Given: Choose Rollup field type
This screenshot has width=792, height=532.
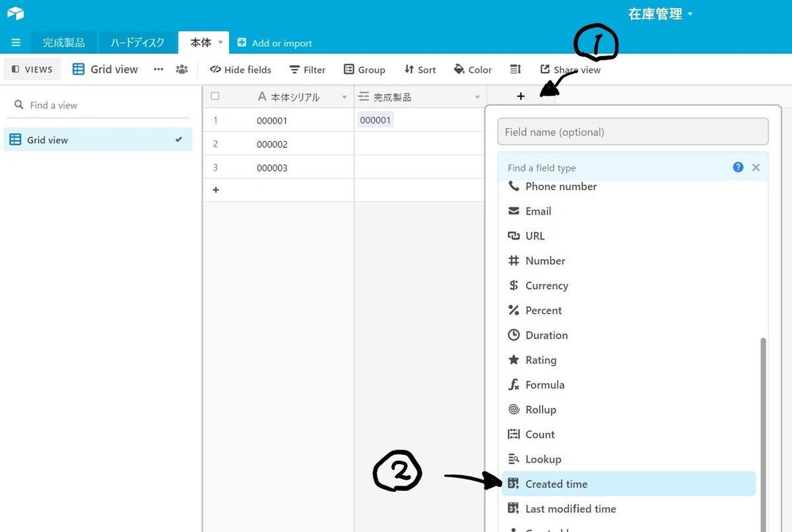Looking at the screenshot, I should pyautogui.click(x=628, y=410).
